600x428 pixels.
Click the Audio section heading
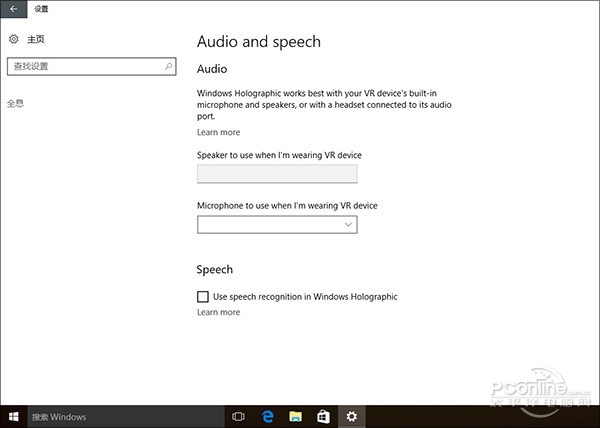pos(212,69)
